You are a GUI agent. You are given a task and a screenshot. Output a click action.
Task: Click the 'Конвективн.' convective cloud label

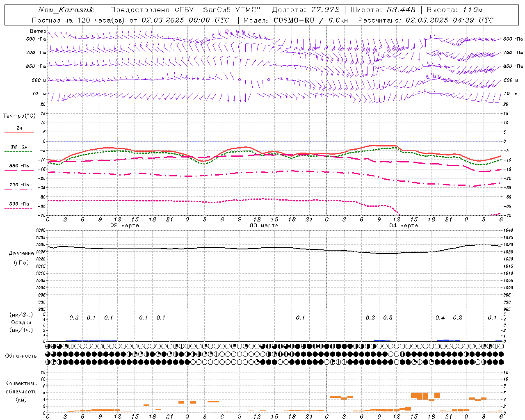coord(21,383)
